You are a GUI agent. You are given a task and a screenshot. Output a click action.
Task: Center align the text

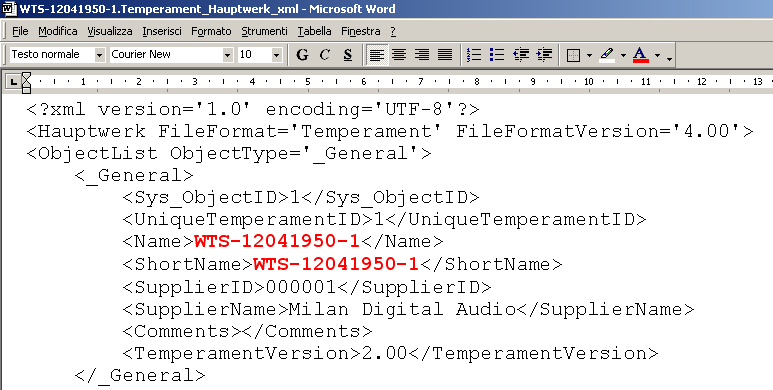[399, 55]
